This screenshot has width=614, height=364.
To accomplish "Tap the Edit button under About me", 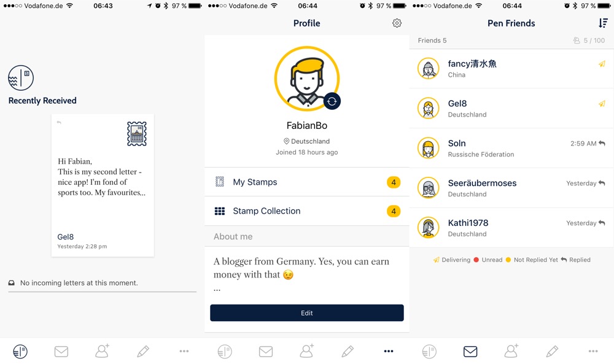I will (x=306, y=312).
